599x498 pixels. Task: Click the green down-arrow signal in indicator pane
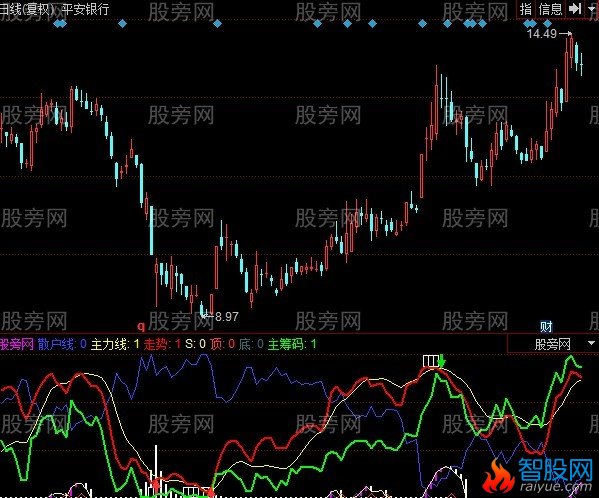point(442,361)
